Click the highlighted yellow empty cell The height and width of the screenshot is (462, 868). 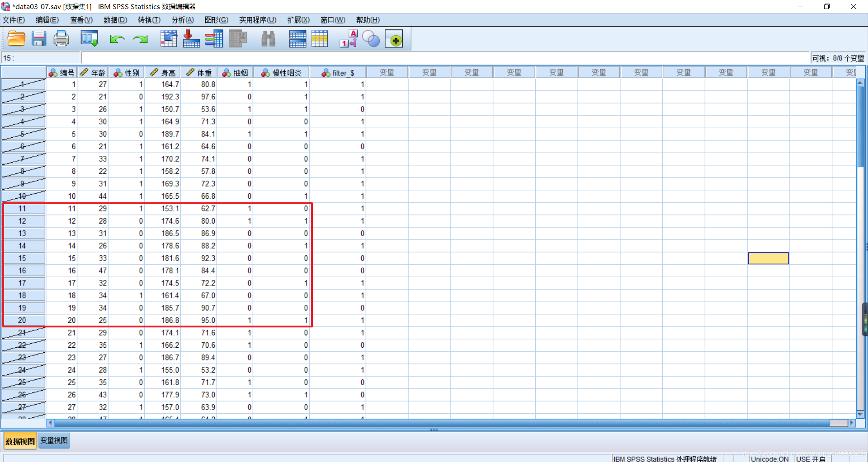coord(768,258)
